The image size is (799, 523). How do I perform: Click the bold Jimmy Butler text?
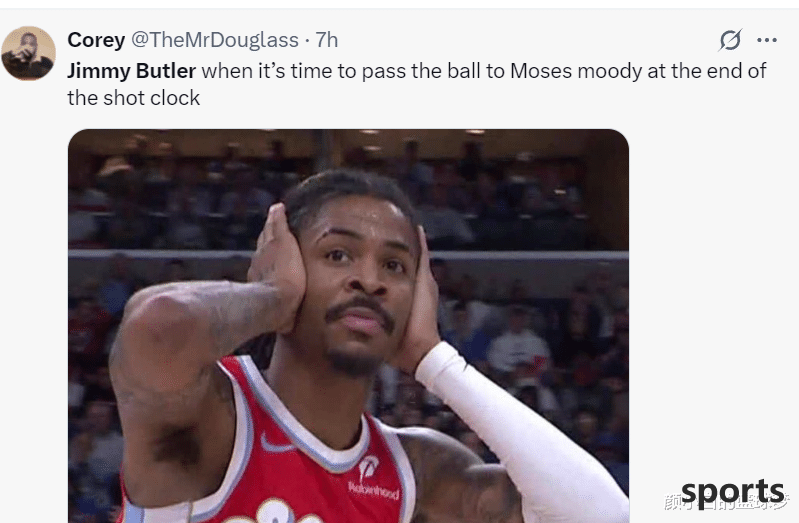tap(131, 71)
